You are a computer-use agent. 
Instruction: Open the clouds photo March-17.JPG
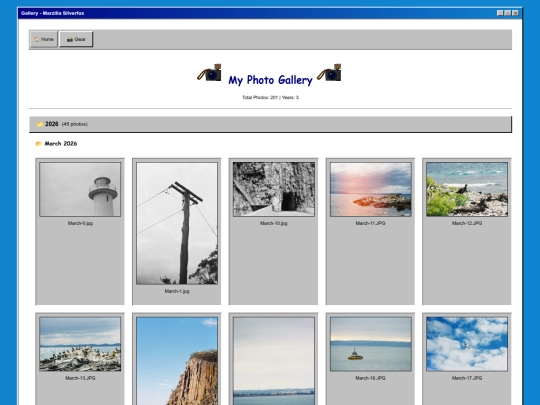[467, 344]
